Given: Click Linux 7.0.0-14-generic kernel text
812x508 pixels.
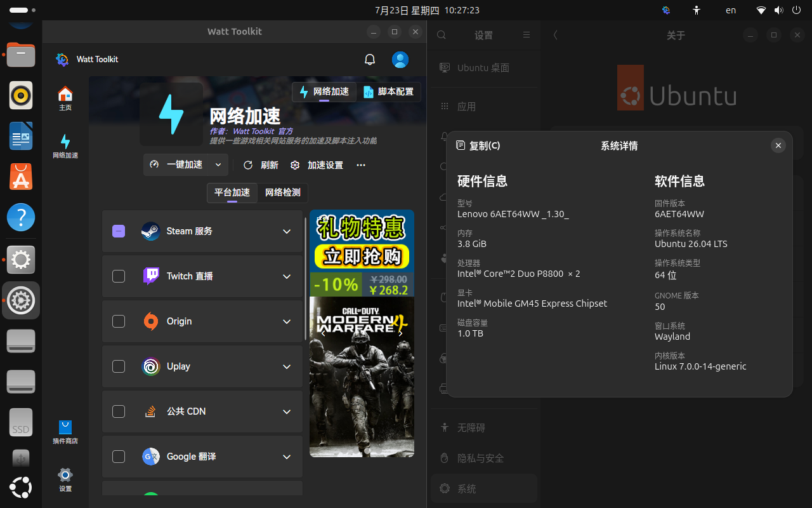Looking at the screenshot, I should click(700, 366).
